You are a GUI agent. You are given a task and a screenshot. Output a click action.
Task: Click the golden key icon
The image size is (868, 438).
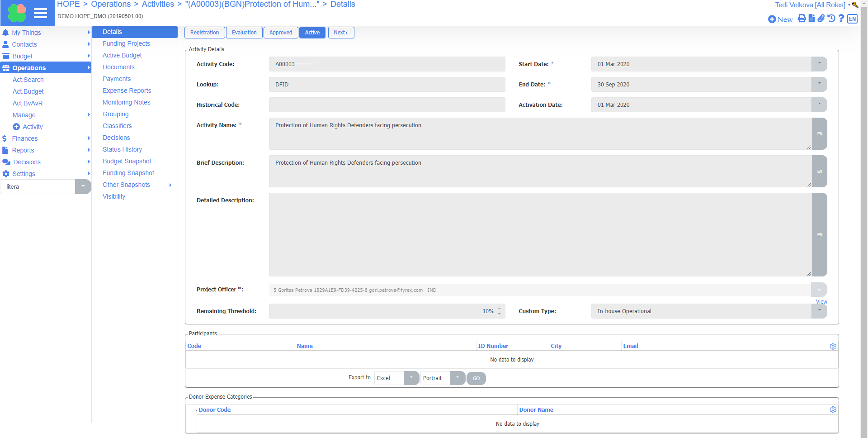[855, 5]
